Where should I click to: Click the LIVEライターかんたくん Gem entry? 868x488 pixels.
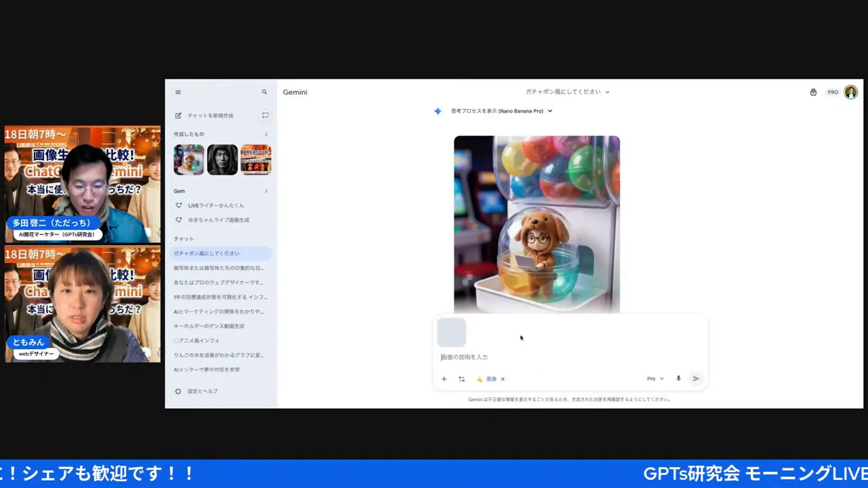coord(217,205)
